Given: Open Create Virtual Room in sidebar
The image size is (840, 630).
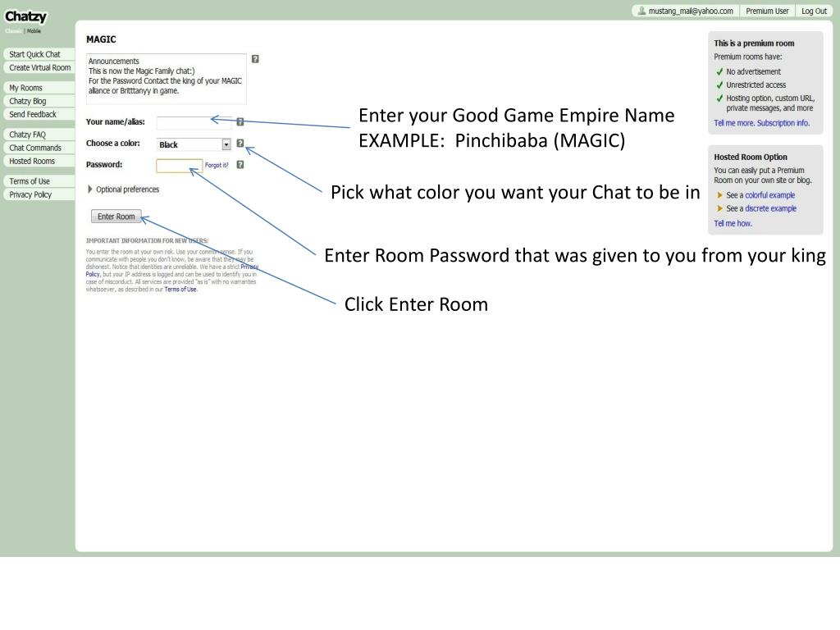Looking at the screenshot, I should pyautogui.click(x=39, y=67).
